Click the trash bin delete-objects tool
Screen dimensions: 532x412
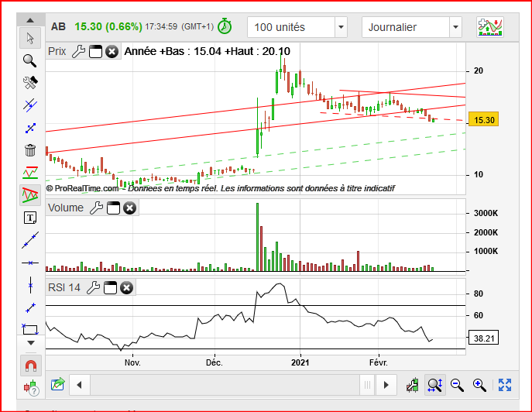point(30,150)
